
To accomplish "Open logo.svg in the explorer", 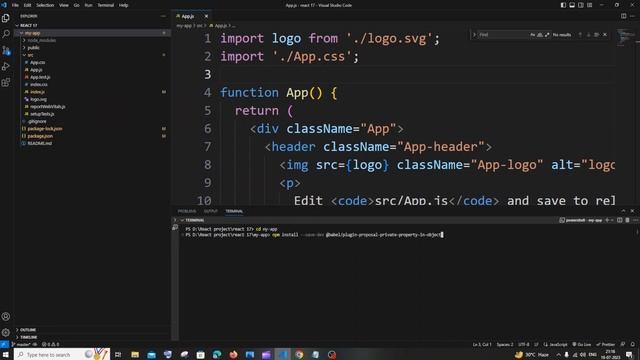I will 92,99.
